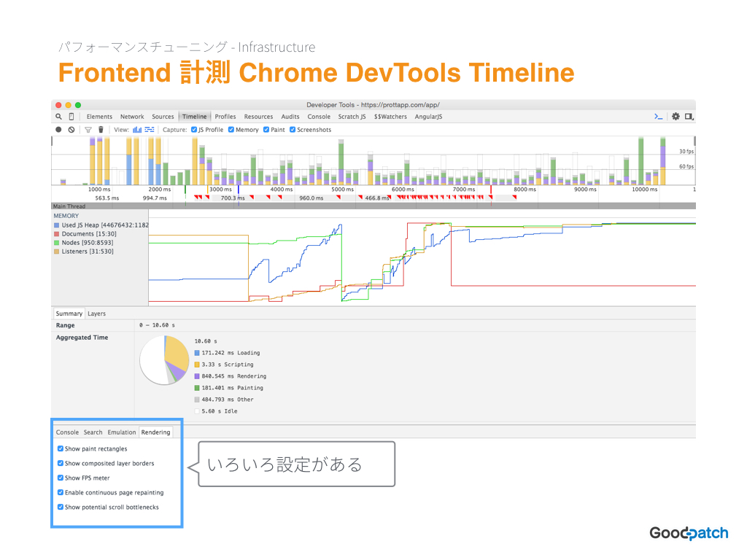Disable the Memory capture checkbox
This screenshot has width=747, height=560.
click(231, 130)
